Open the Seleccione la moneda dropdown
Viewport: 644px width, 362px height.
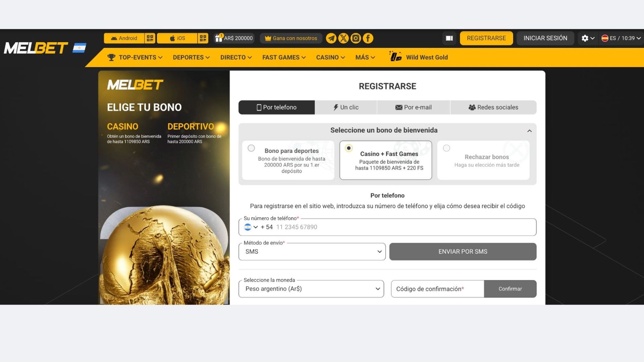click(x=311, y=289)
